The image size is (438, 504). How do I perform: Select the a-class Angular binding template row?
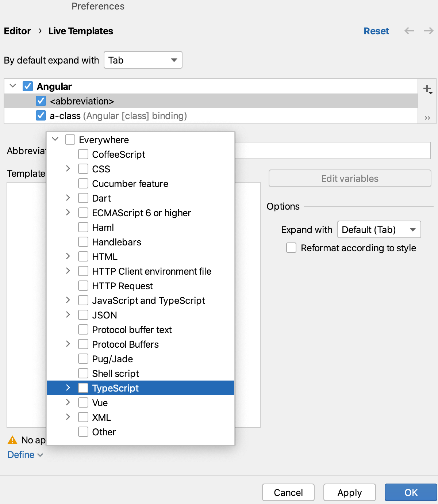117,116
